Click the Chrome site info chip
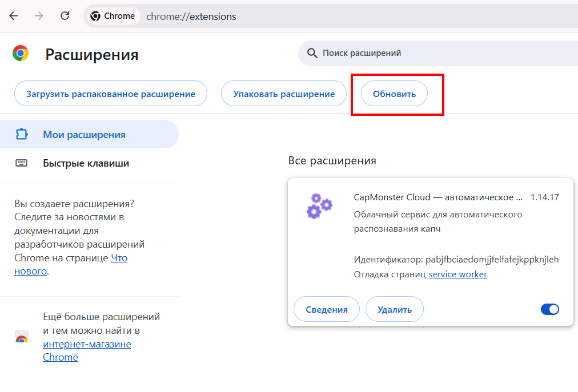Viewport: 578px width, 392px height. (113, 16)
